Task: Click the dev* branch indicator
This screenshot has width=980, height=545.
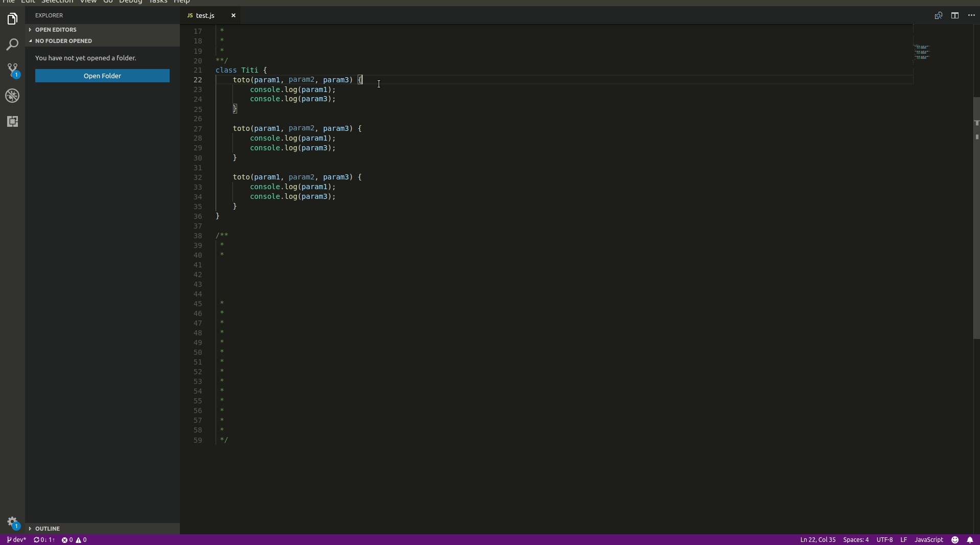Action: (x=16, y=540)
